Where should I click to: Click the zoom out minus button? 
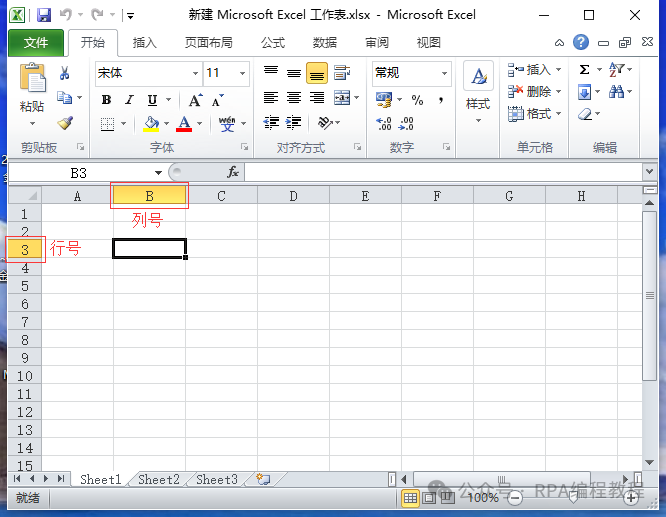click(515, 498)
